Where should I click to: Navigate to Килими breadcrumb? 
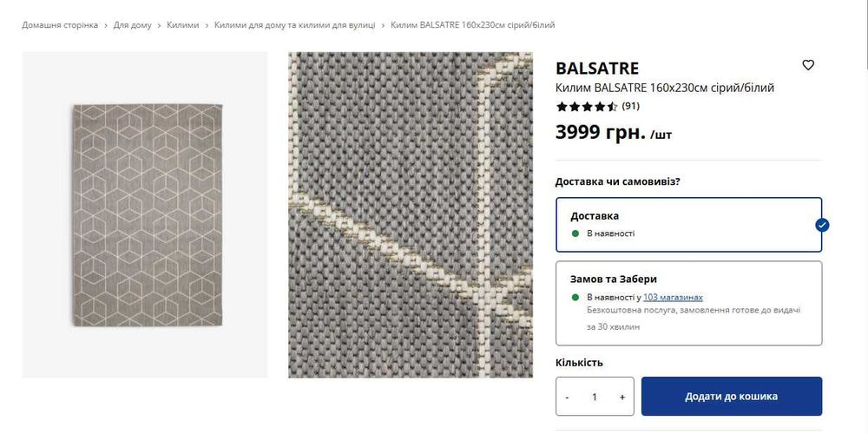(182, 25)
